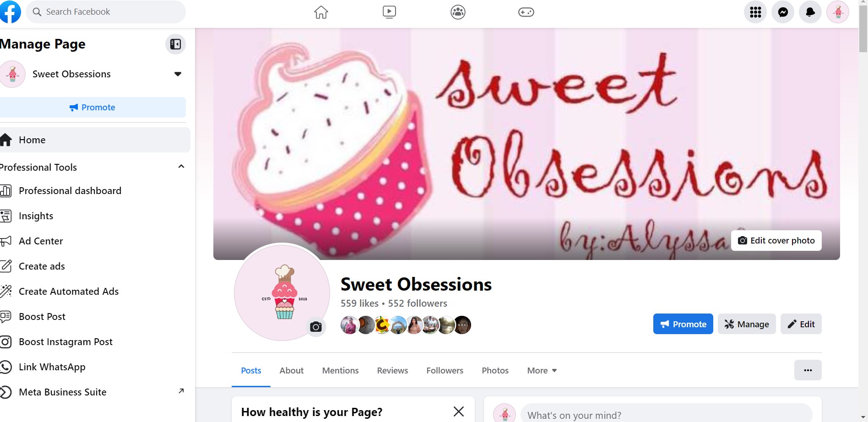Open the Gaming controller icon
868x422 pixels.
526,12
